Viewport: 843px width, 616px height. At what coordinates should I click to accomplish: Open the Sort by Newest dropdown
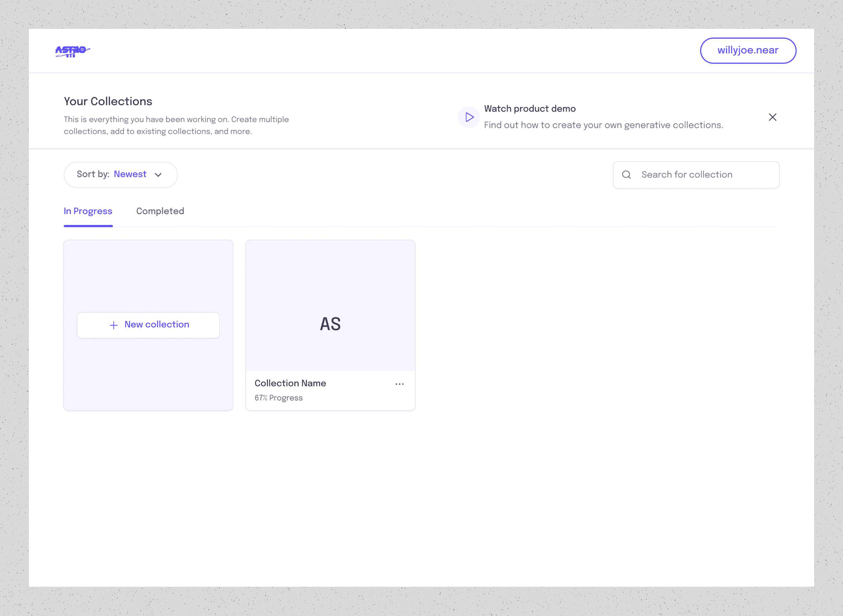tap(120, 174)
